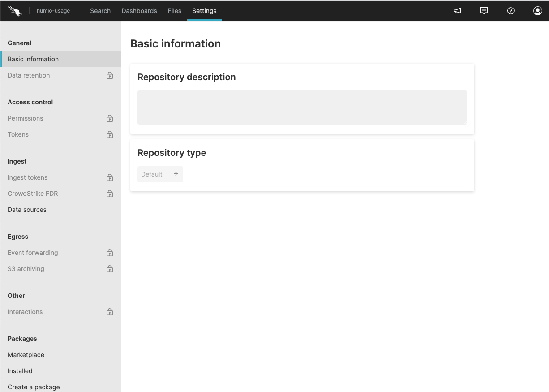The image size is (549, 392).
Task: Open the help question mark icon
Action: click(511, 11)
